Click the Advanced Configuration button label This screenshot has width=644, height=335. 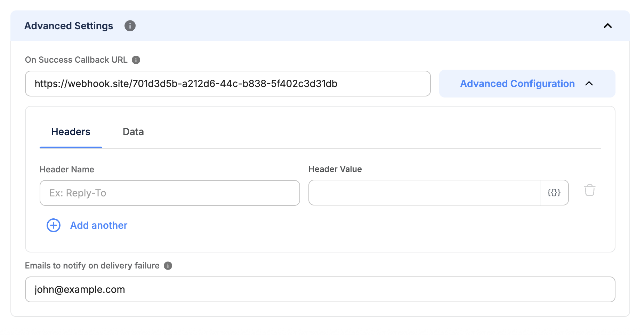tap(517, 84)
